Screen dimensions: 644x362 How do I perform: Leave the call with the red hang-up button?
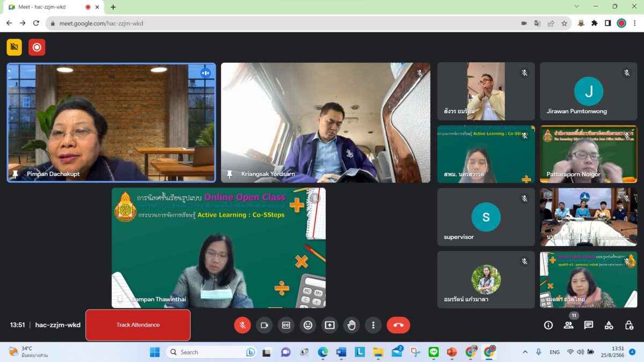pyautogui.click(x=398, y=325)
